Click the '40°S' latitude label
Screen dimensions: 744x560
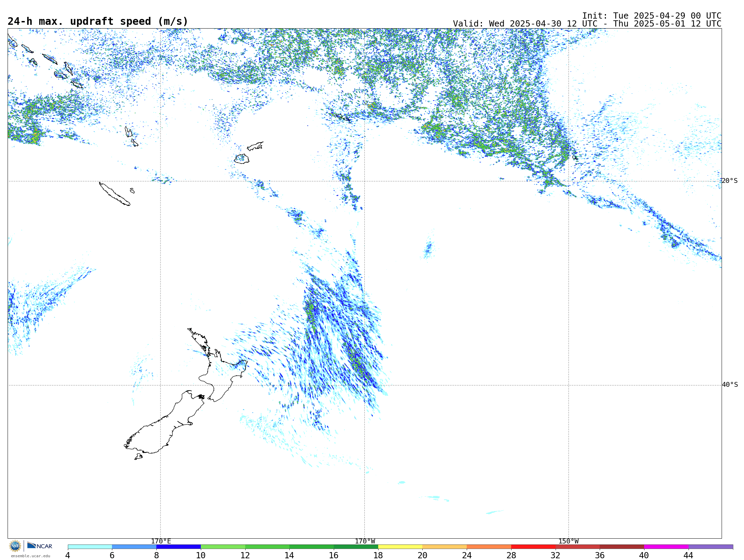[x=730, y=385]
